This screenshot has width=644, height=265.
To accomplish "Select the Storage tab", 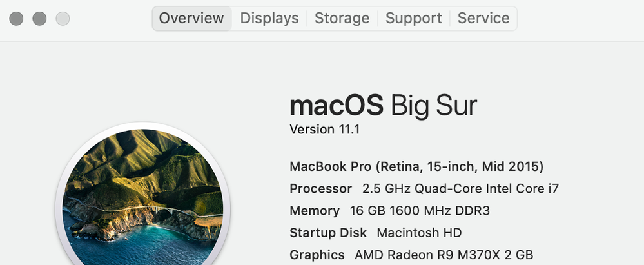I will tap(342, 18).
